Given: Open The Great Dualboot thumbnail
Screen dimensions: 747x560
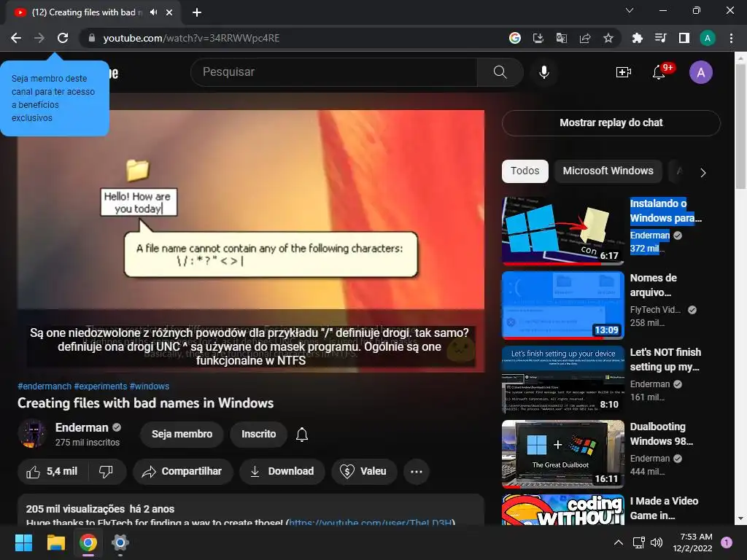Looking at the screenshot, I should click(x=562, y=454).
